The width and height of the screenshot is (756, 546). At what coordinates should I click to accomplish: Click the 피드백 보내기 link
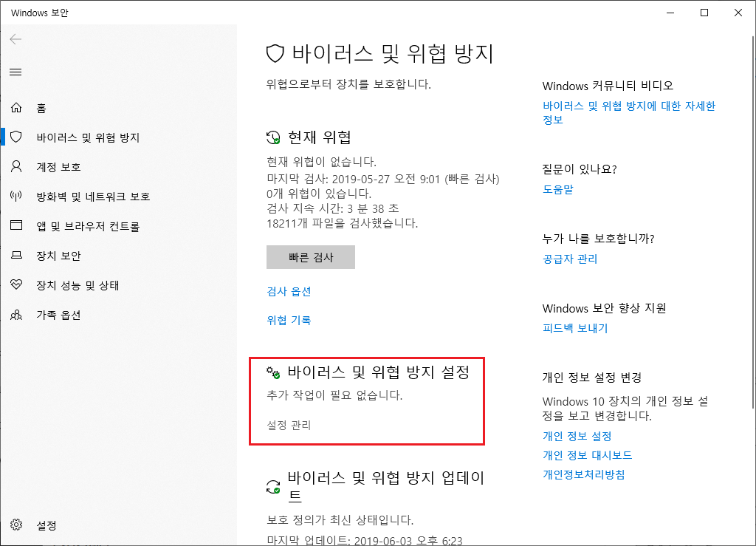575,328
